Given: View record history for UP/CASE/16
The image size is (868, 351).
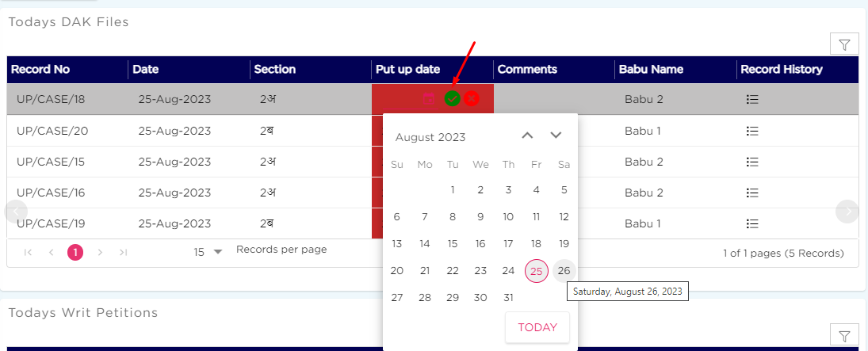Looking at the screenshot, I should pyautogui.click(x=751, y=193).
